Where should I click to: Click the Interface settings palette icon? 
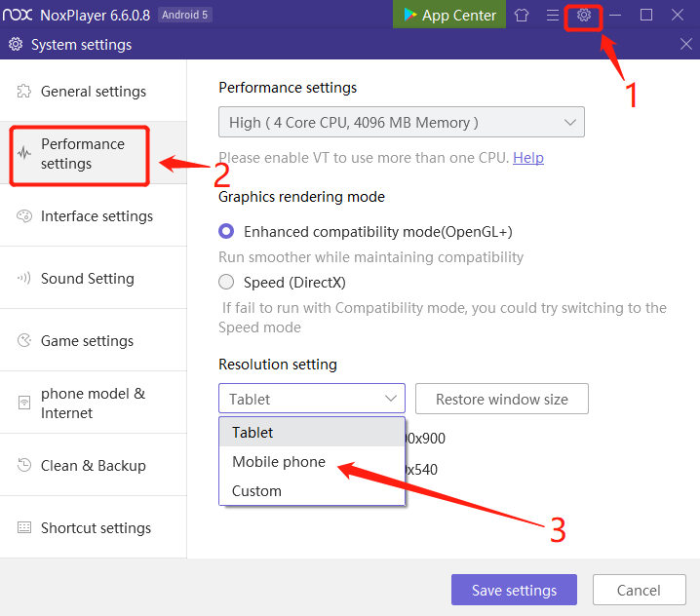(x=23, y=216)
